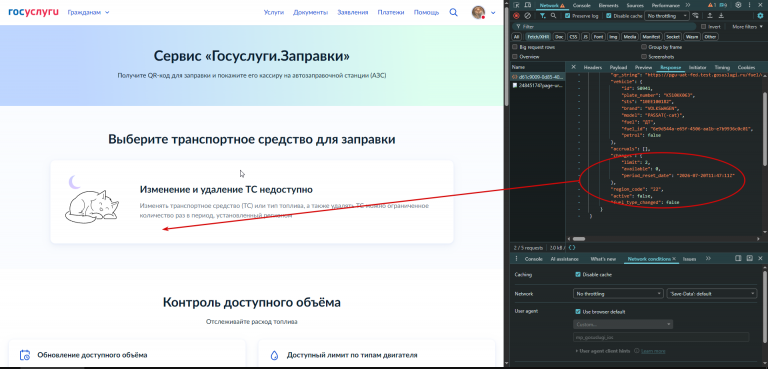This screenshot has height=369, width=768.
Task: Open the Console tab in DevTools
Action: point(581,5)
